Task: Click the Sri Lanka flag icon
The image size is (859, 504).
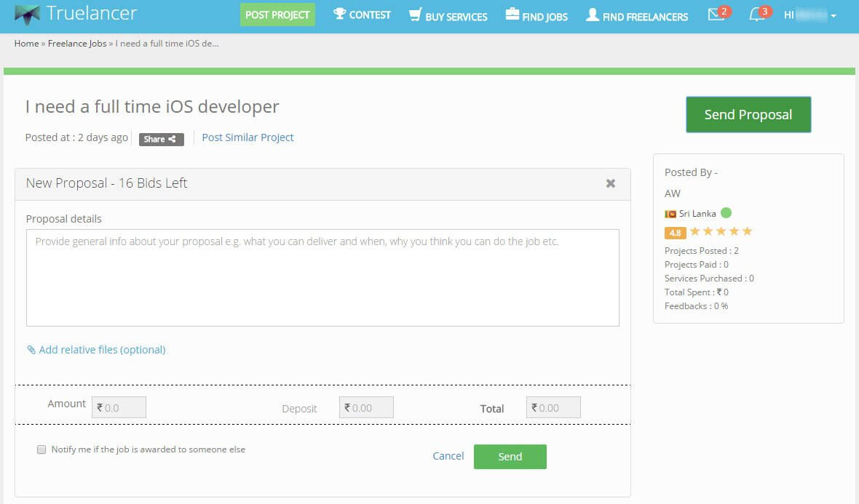Action: click(670, 214)
